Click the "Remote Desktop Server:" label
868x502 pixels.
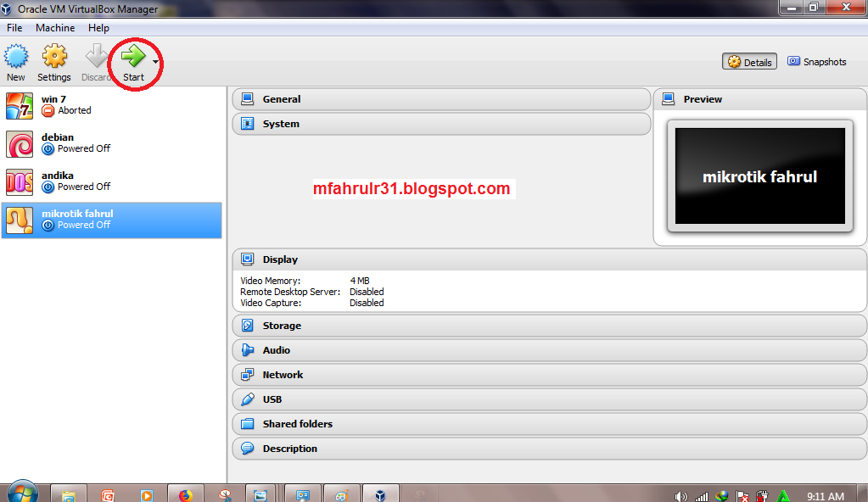pyautogui.click(x=290, y=292)
